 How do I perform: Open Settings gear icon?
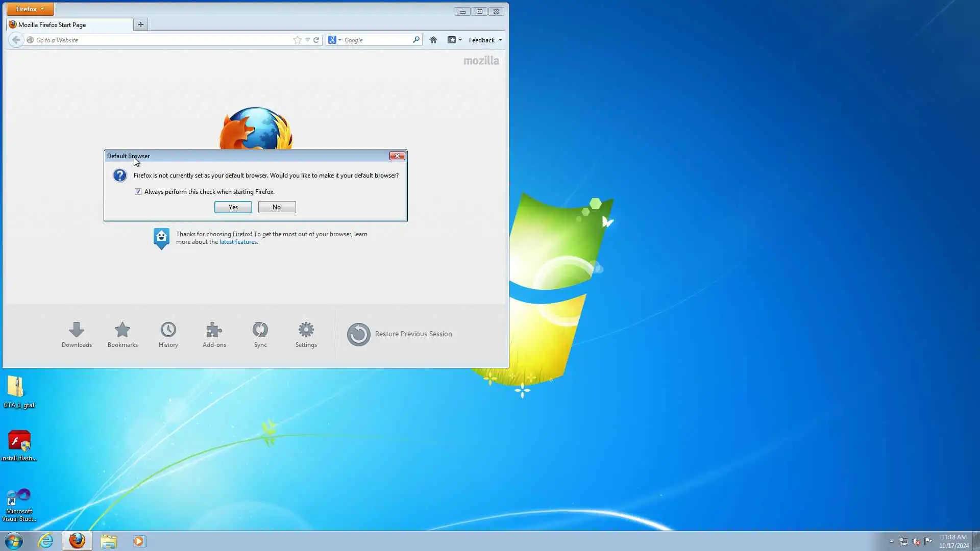tap(306, 334)
